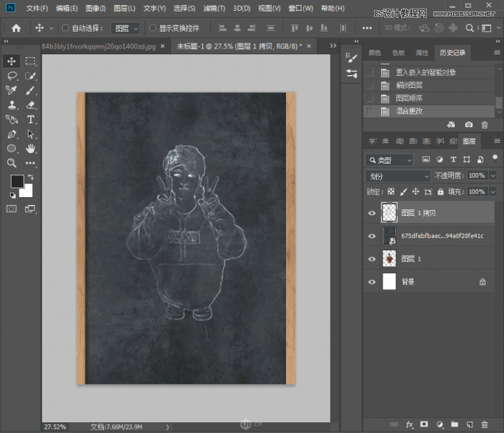Select the Quick Selection tool

30,76
